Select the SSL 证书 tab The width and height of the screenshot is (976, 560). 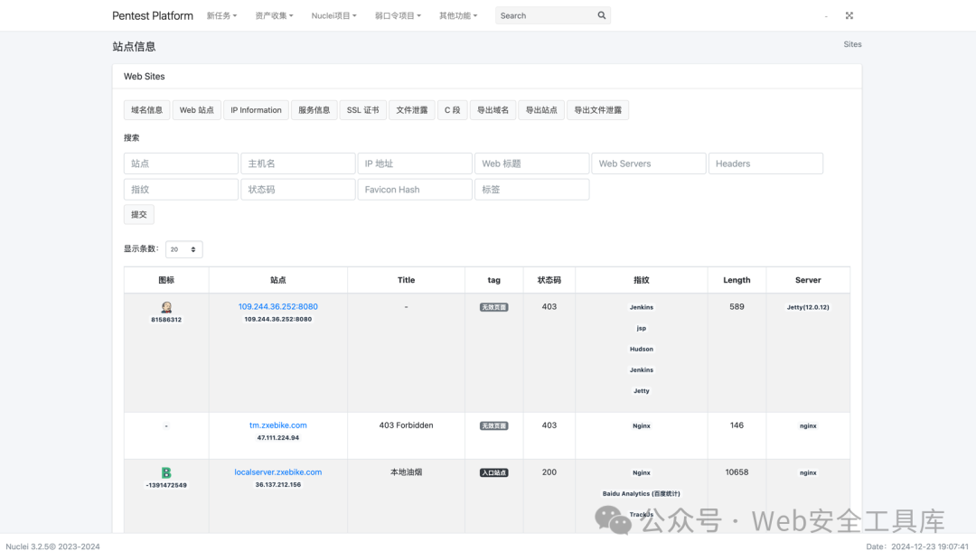click(x=363, y=110)
